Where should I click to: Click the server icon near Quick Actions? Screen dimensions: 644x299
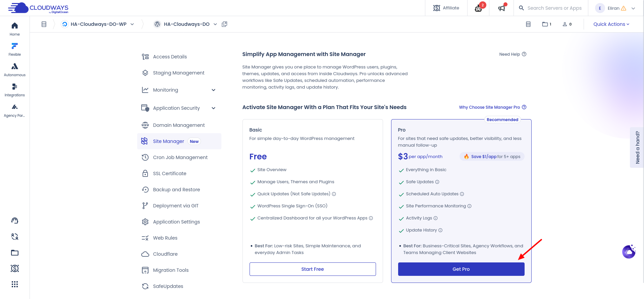coord(528,24)
